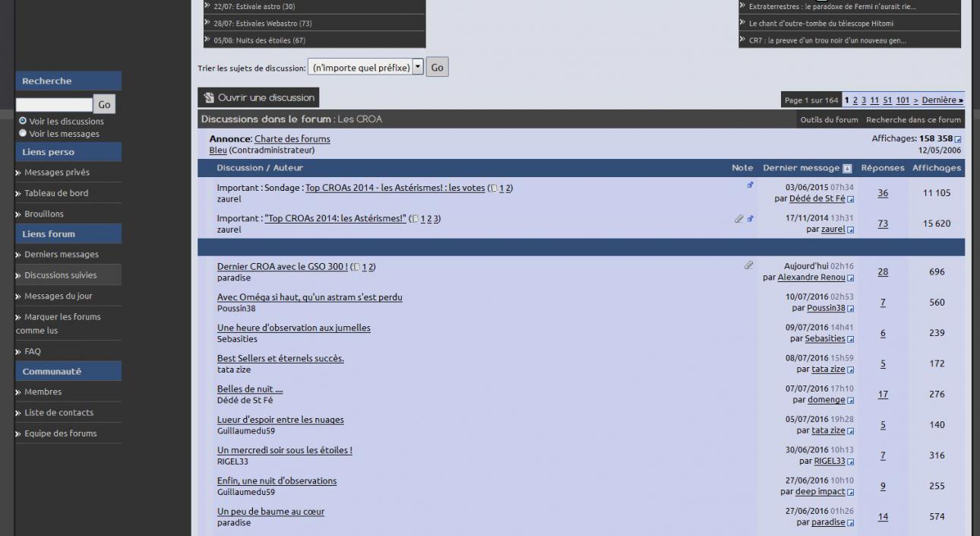Image resolution: width=980 pixels, height=536 pixels.
Task: Open last-post icon in Un peu de baume row
Action: (851, 523)
